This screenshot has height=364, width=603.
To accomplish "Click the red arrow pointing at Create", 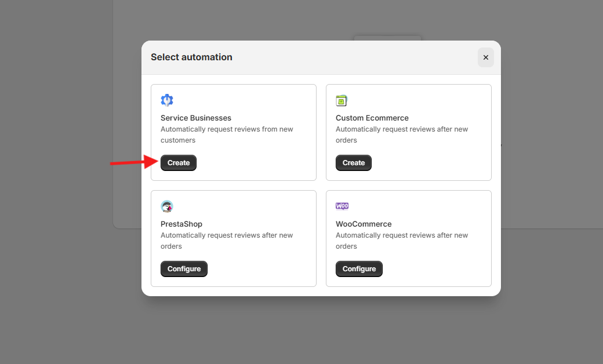I will (x=130, y=163).
